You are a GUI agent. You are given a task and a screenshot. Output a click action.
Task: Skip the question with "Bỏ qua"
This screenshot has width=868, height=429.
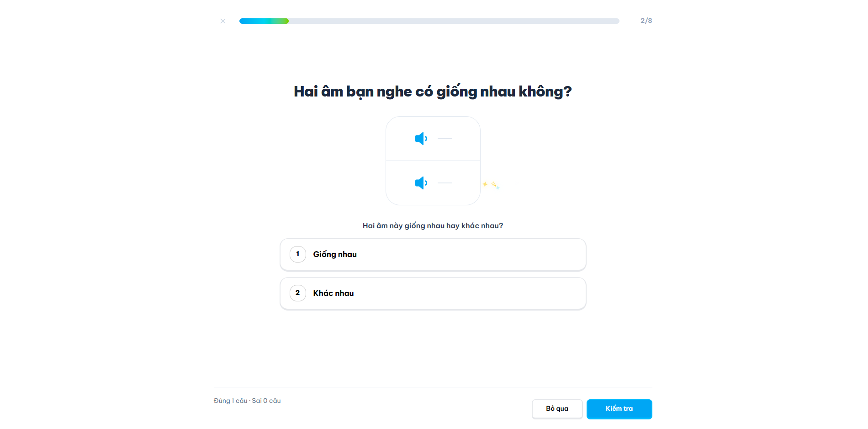click(557, 408)
